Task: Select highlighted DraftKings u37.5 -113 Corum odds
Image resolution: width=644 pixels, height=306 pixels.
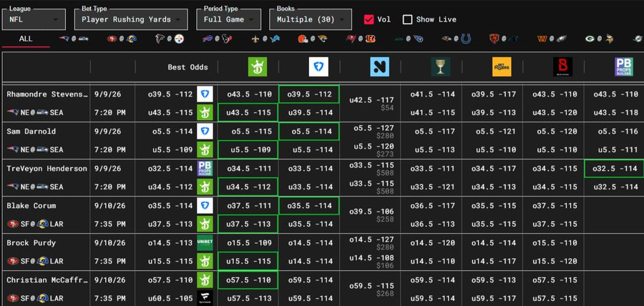Action: (248, 224)
